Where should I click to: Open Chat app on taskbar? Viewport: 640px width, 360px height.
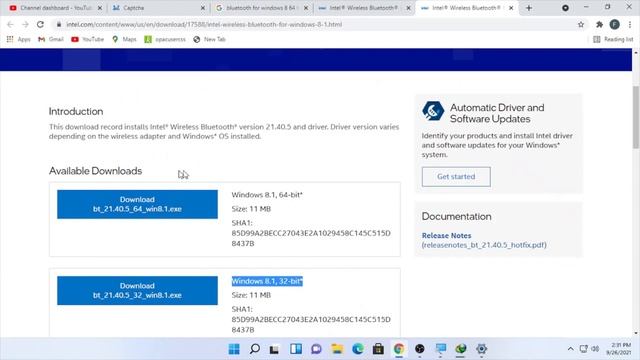(316, 349)
